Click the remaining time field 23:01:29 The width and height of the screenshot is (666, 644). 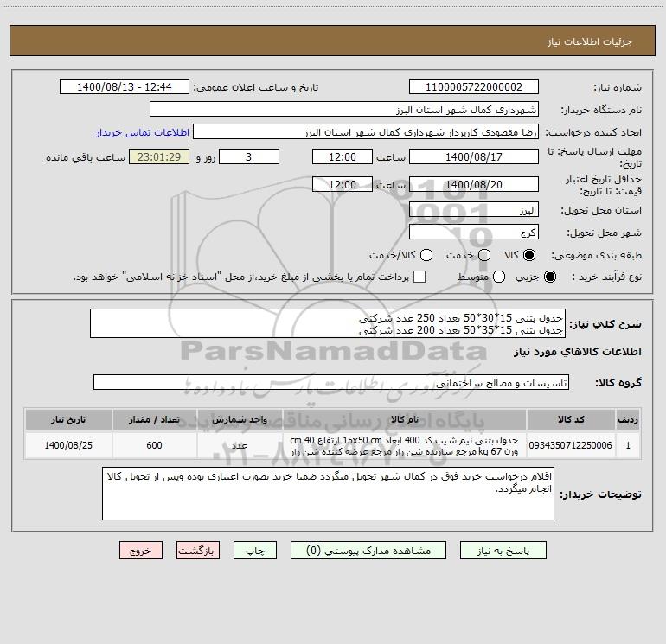[159, 156]
